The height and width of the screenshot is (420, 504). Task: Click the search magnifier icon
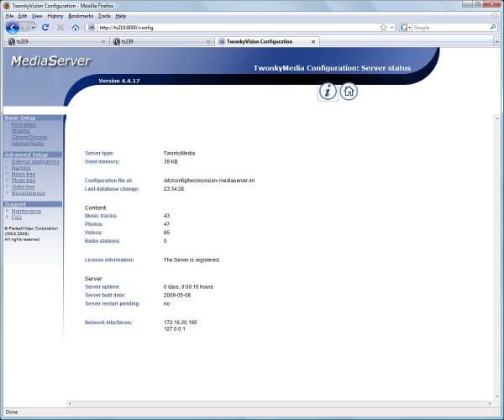(493, 28)
